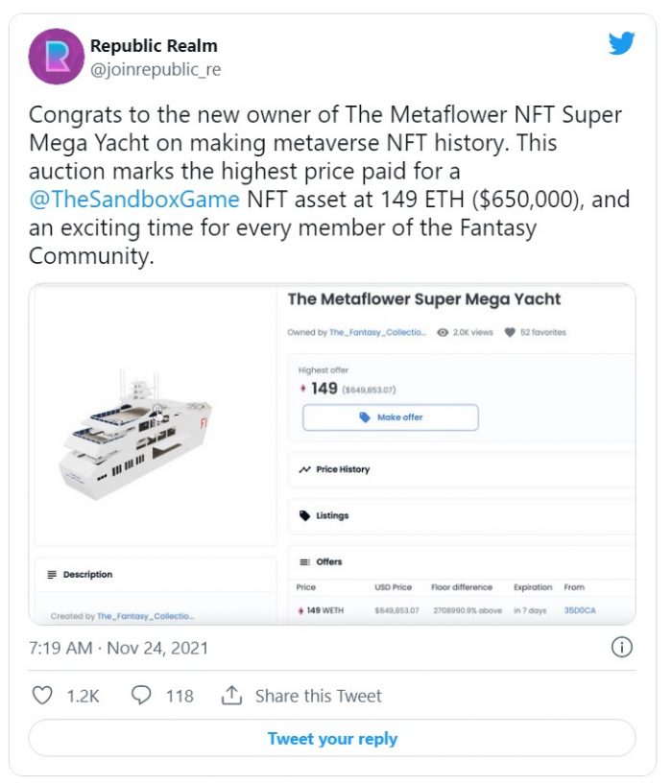Click the Make offer button
This screenshot has height=784, width=672.
tap(390, 417)
